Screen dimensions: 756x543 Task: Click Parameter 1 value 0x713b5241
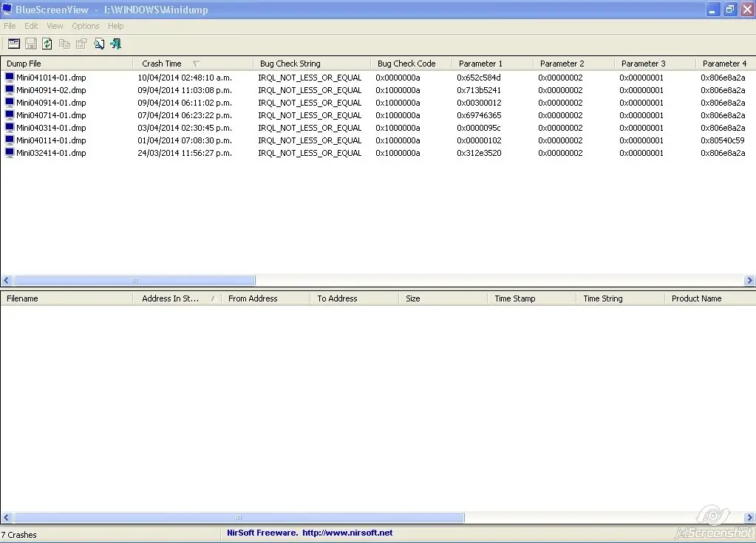coord(479,90)
